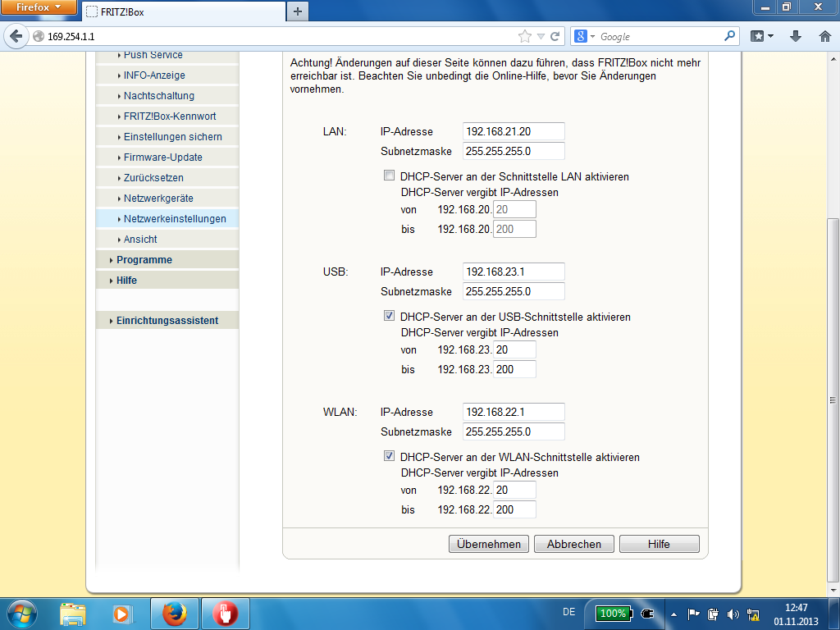This screenshot has height=630, width=840.
Task: Open Google search engine selector
Action: 584,36
